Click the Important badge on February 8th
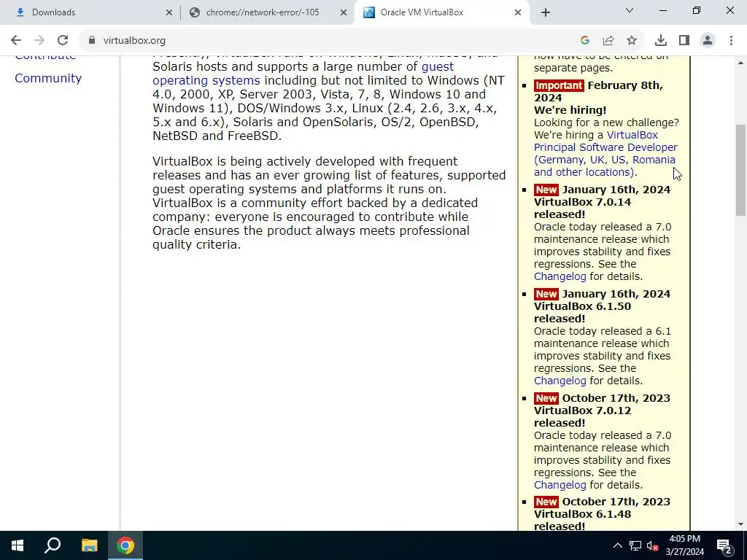The width and height of the screenshot is (747, 560). point(559,85)
